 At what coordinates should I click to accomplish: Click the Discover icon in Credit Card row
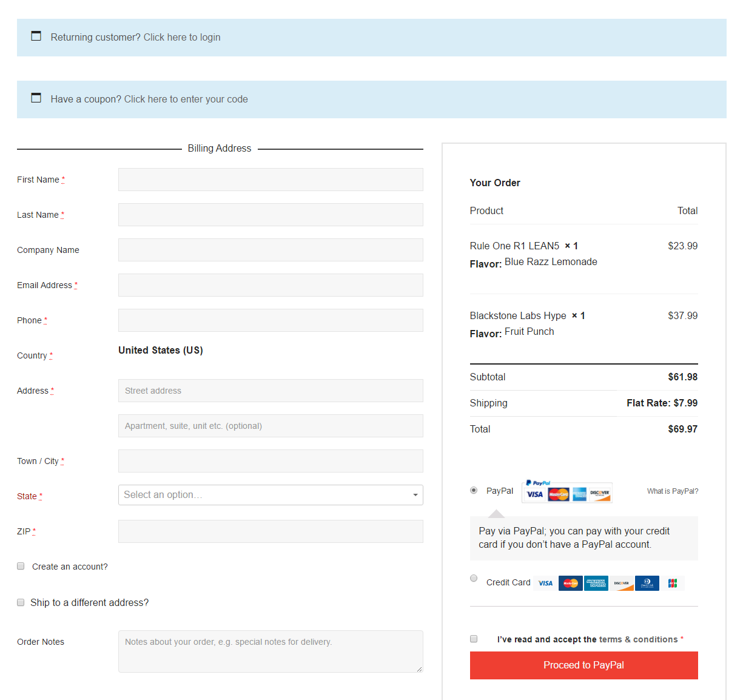[621, 583]
